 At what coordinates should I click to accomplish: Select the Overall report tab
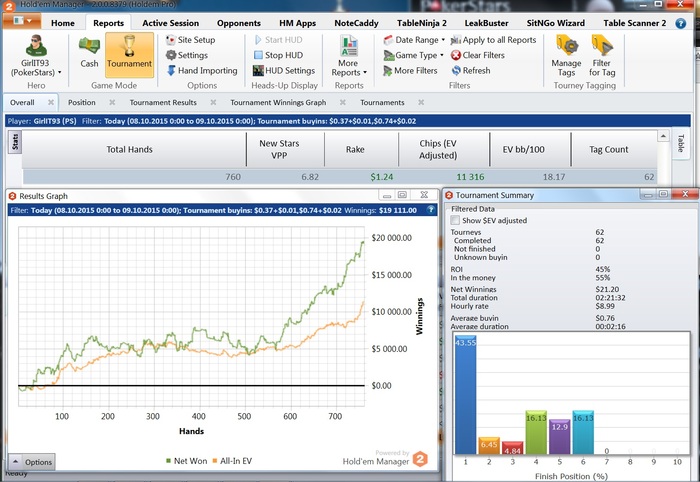click(x=22, y=102)
